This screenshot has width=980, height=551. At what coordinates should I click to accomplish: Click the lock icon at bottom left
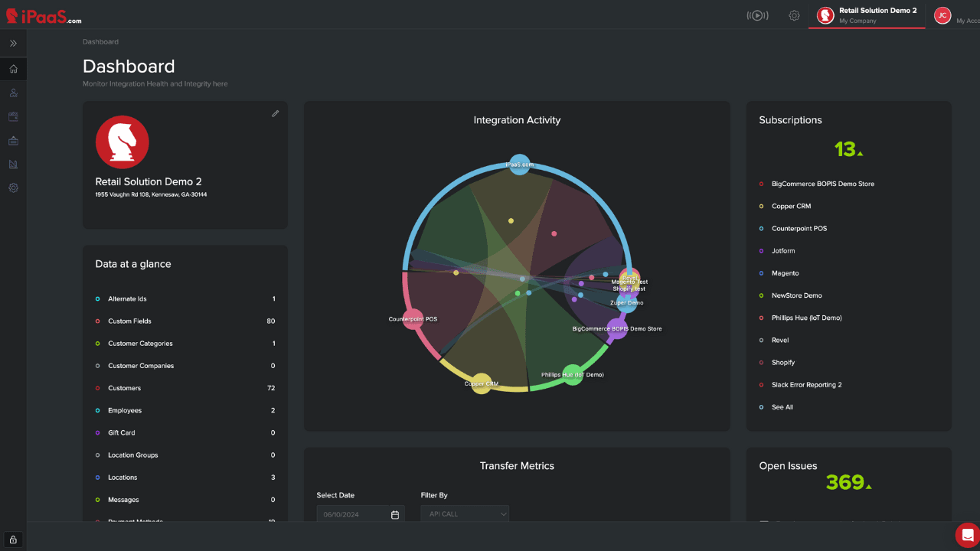[x=13, y=539]
